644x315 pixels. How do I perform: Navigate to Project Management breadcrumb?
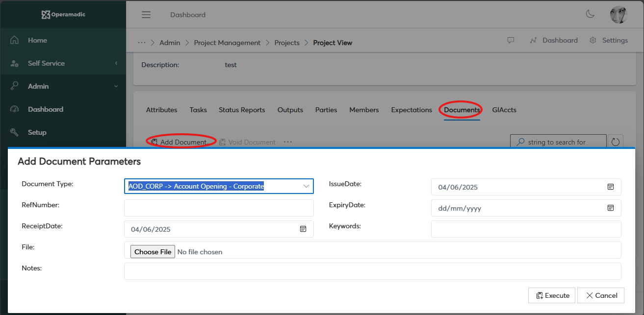coord(227,43)
